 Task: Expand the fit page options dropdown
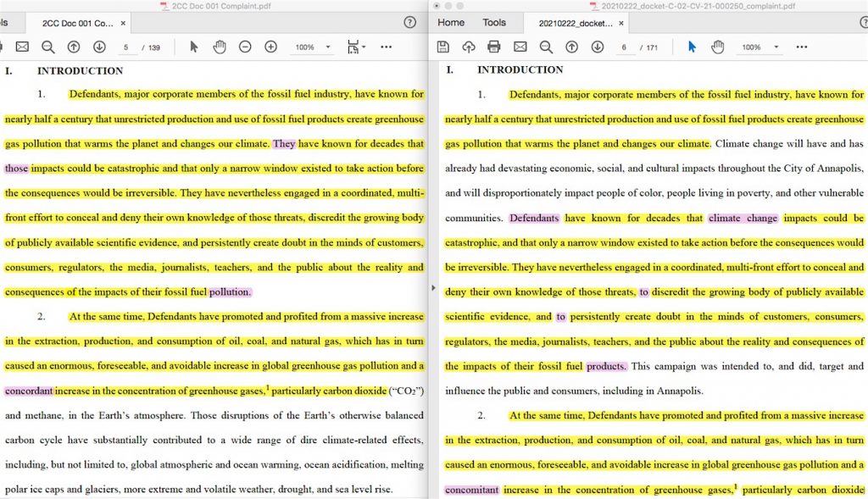point(364,47)
